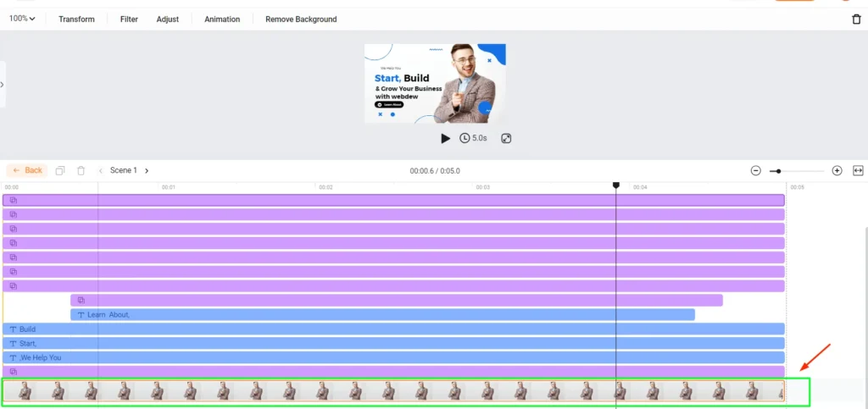Viewport: 868px width, 409px height.
Task: Click the 00:02 ruler mark
Action: (x=325, y=187)
